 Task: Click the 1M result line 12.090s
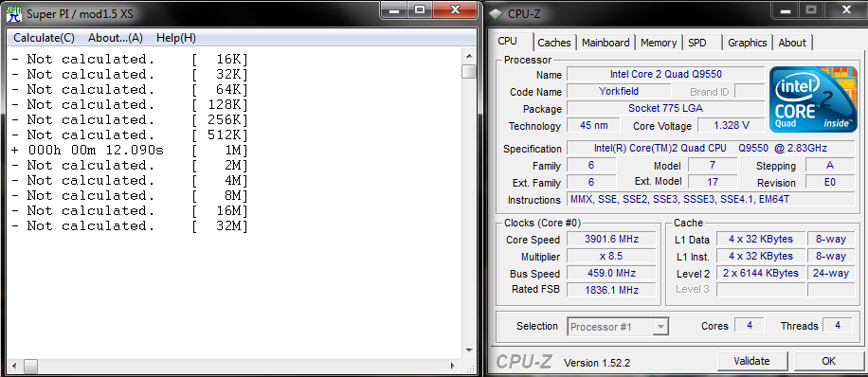click(x=130, y=151)
